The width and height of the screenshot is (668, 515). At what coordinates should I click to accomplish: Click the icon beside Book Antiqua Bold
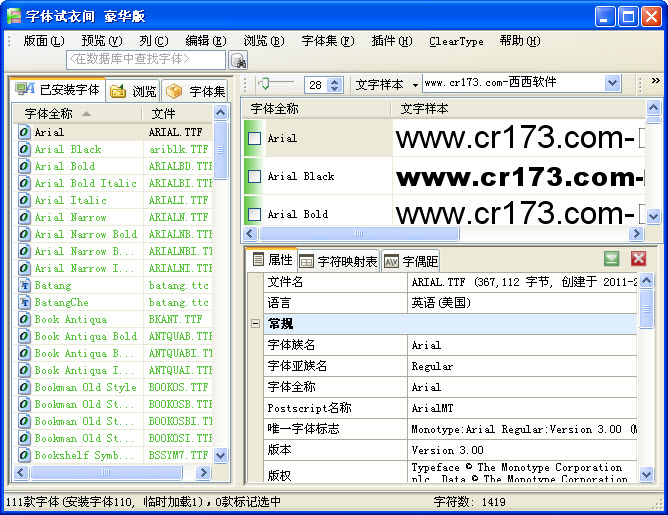tap(24, 336)
